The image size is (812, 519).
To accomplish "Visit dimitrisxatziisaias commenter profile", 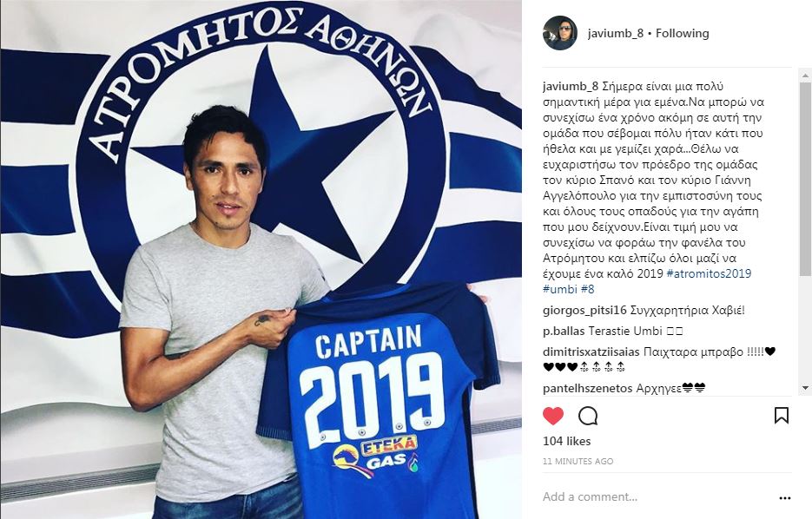I will point(591,351).
